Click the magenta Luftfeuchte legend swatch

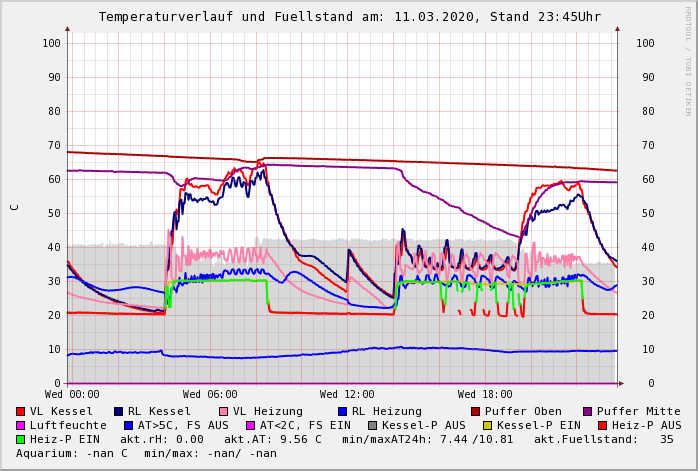[21, 425]
